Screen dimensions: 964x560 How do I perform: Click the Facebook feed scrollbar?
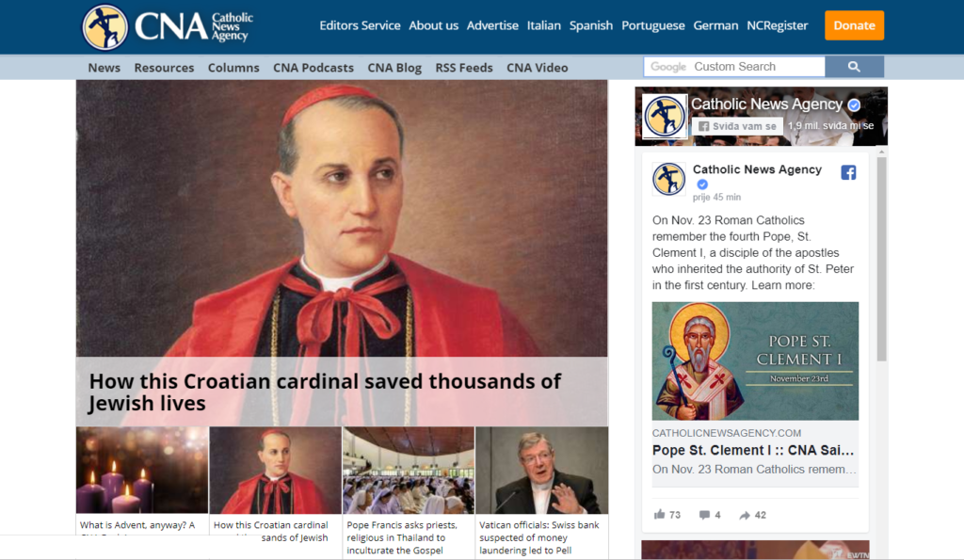click(x=881, y=258)
